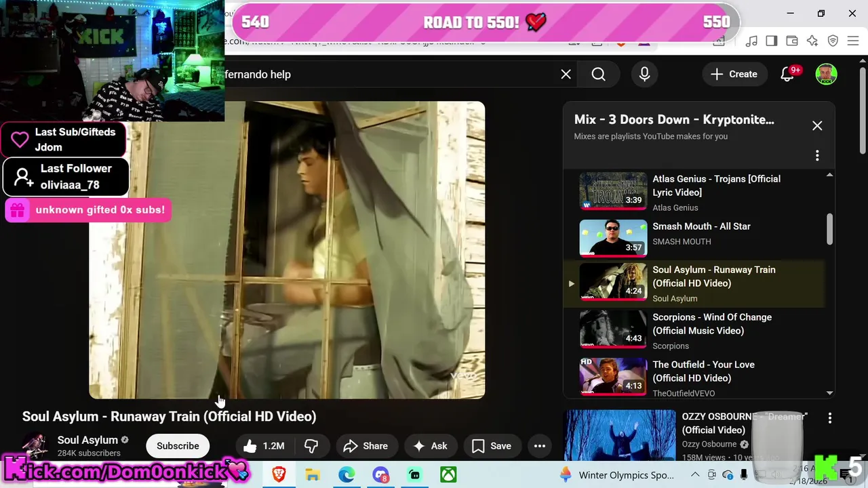Open Brave Playlist music note icon
Screen dimensions: 868x488
pos(751,41)
